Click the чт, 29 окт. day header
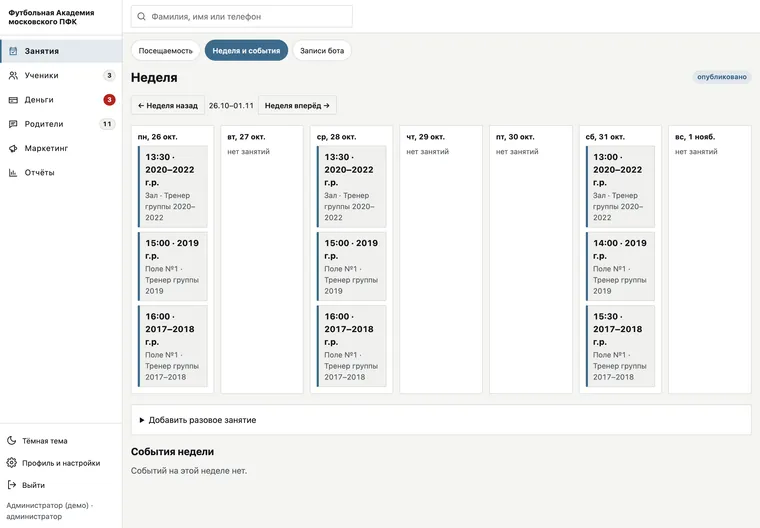The image size is (760, 528). point(426,137)
